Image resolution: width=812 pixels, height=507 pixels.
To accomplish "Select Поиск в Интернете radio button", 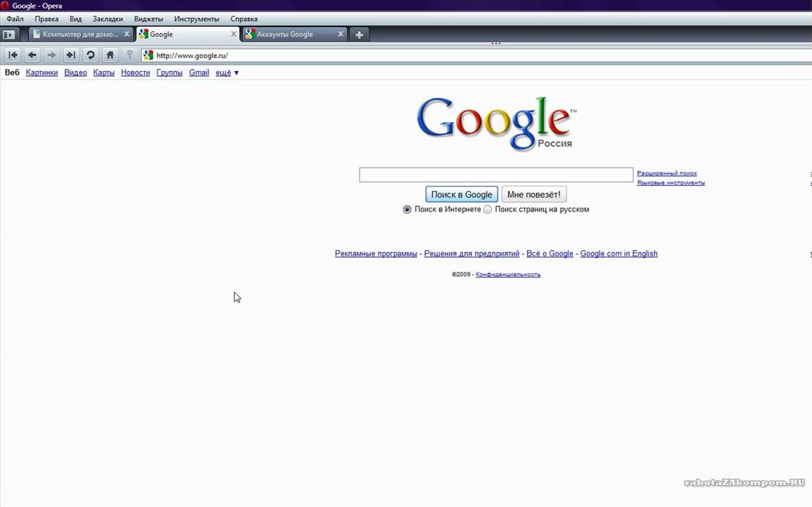I will (x=407, y=209).
